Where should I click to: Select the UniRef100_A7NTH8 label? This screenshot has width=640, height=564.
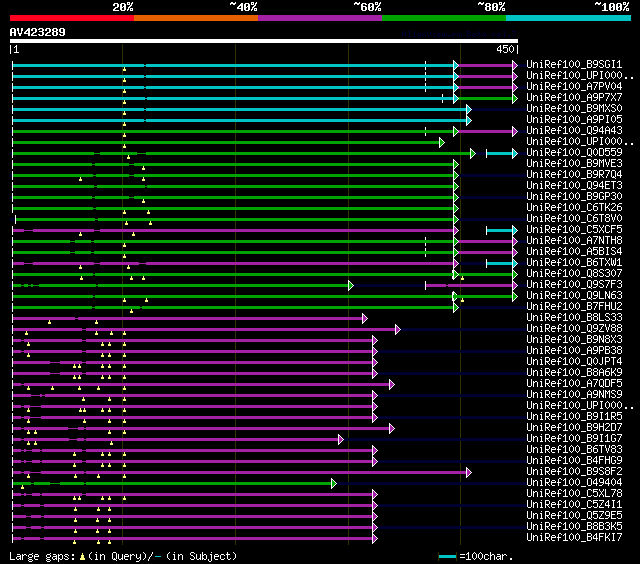point(574,241)
